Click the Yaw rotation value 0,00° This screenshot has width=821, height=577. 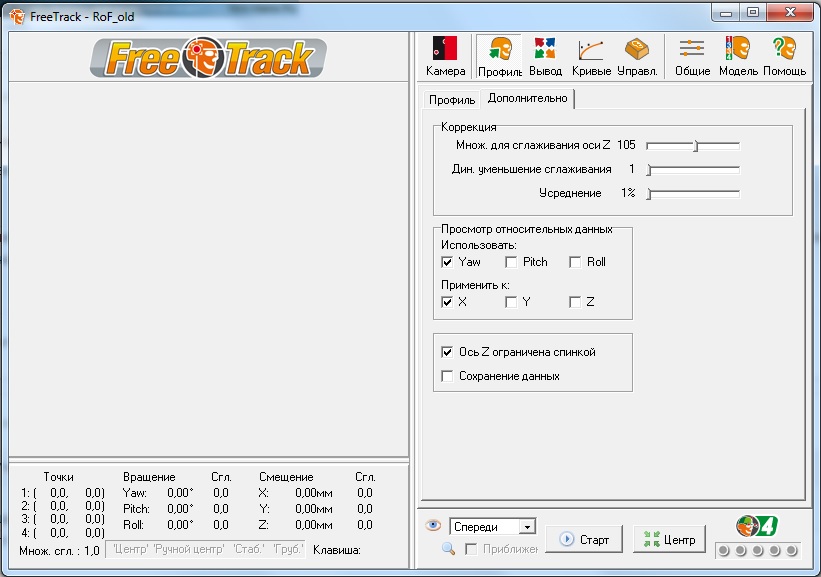[x=180, y=493]
